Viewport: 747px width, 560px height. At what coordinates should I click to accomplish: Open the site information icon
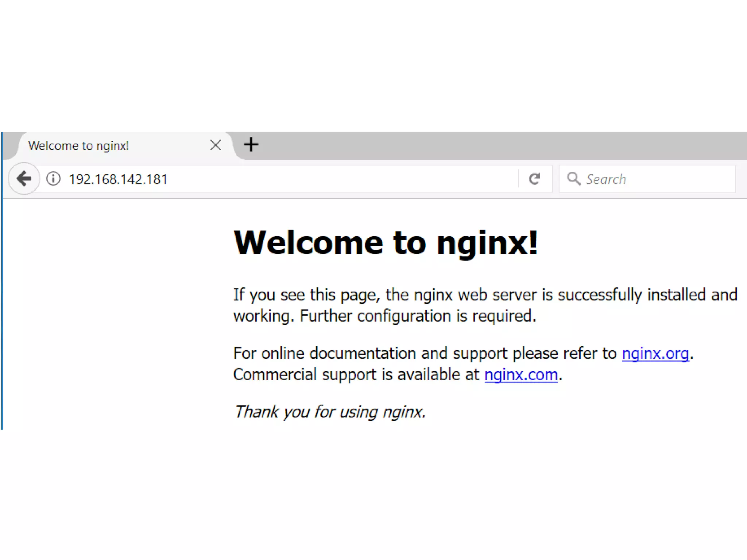point(53,179)
